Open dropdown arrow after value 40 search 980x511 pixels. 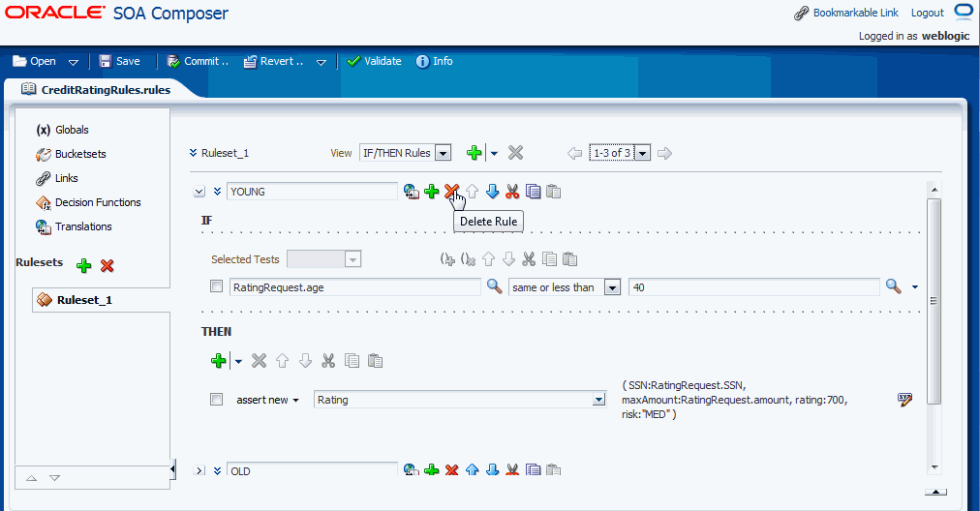(x=915, y=287)
